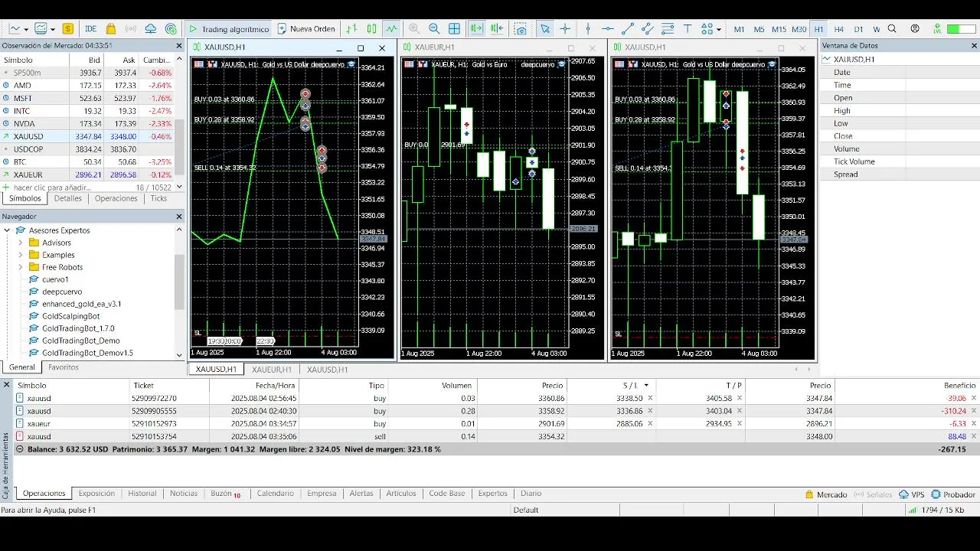Viewport: 980px width, 551px height.
Task: Open the Historial tab
Action: 142,494
